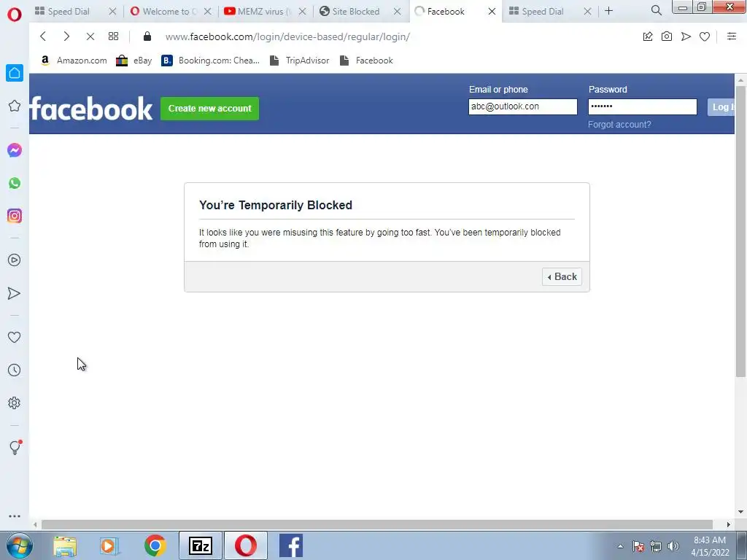Go forward with the browser forward arrow
This screenshot has height=560, width=747.
point(66,36)
